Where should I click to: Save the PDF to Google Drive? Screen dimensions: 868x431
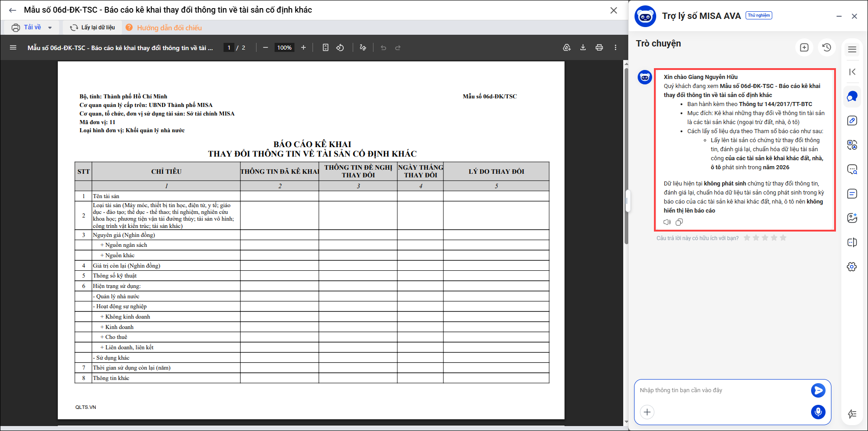[x=567, y=47]
